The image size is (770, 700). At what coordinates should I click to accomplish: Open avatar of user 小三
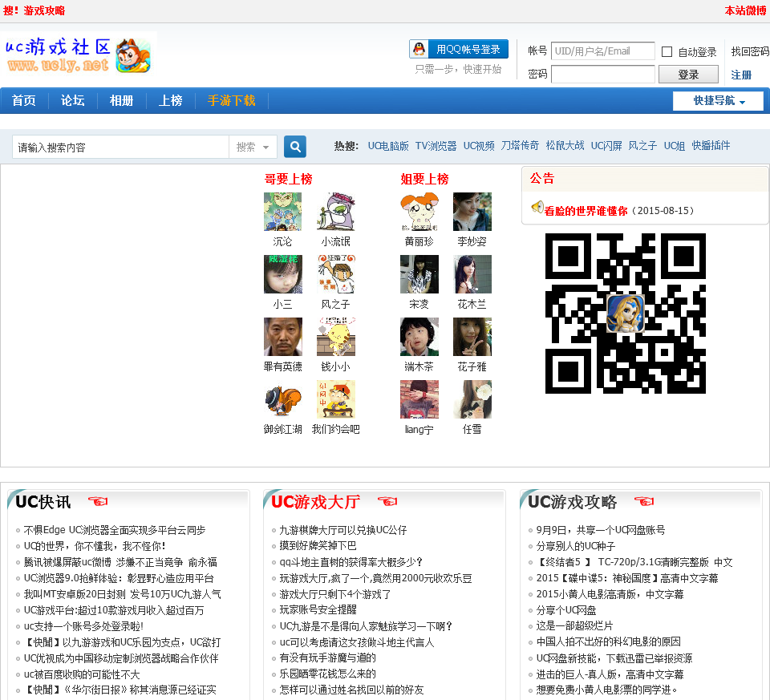(x=283, y=274)
